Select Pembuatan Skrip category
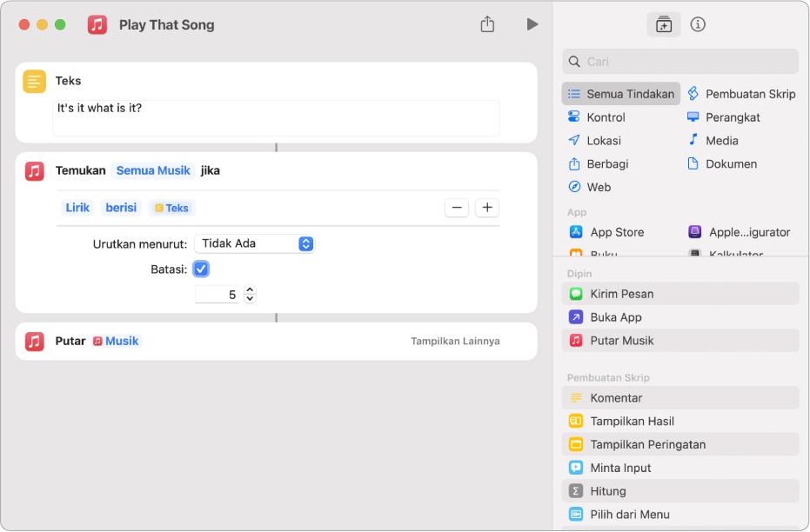810x532 pixels. 741,94
